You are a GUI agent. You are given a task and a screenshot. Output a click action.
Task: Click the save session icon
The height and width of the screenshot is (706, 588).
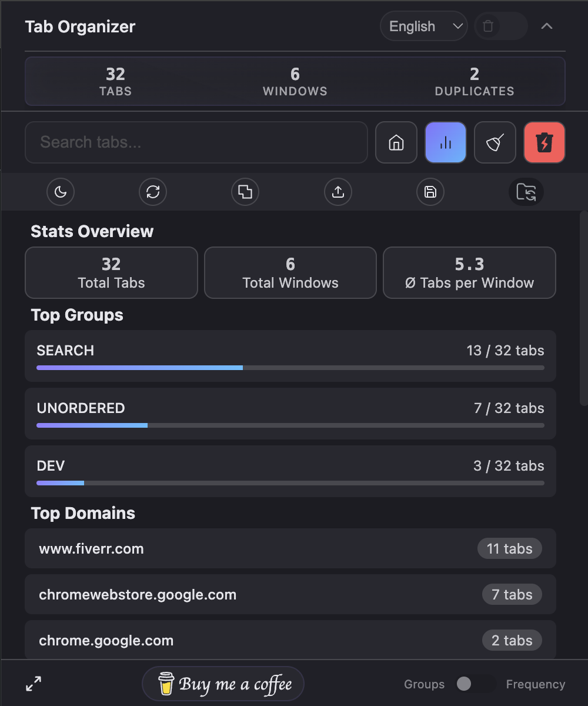[430, 192]
